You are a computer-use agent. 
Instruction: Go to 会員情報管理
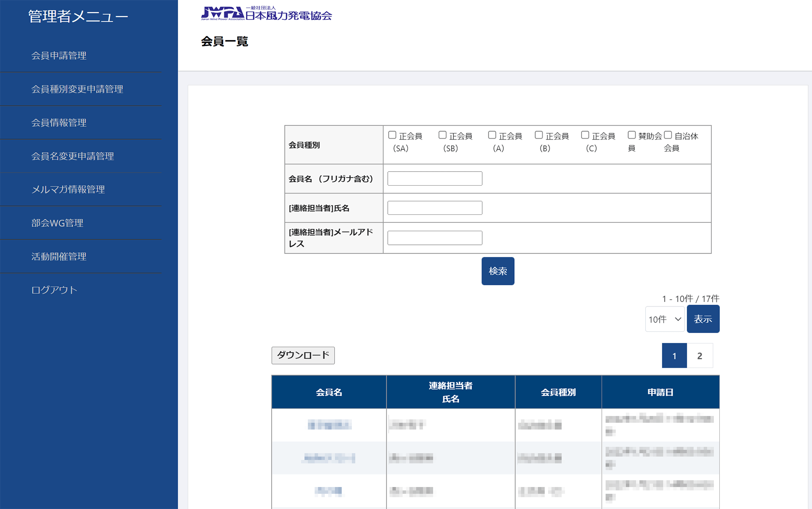(x=59, y=123)
